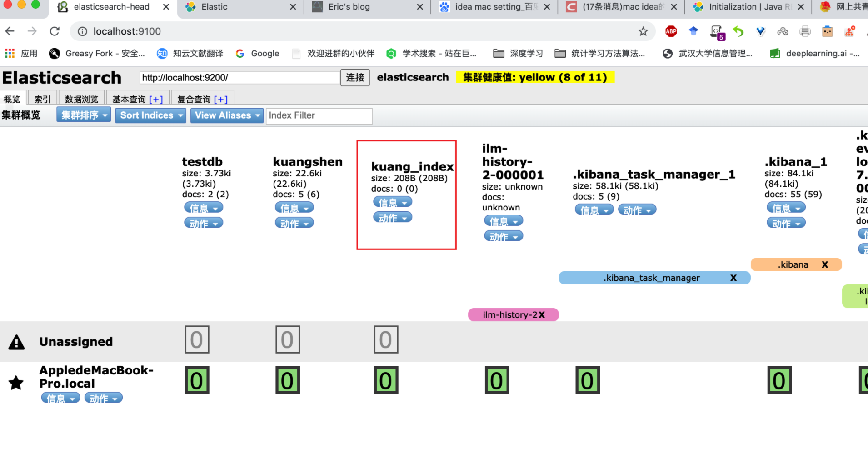
Task: Open .kibana_1 信息 dropdown
Action: pos(786,208)
